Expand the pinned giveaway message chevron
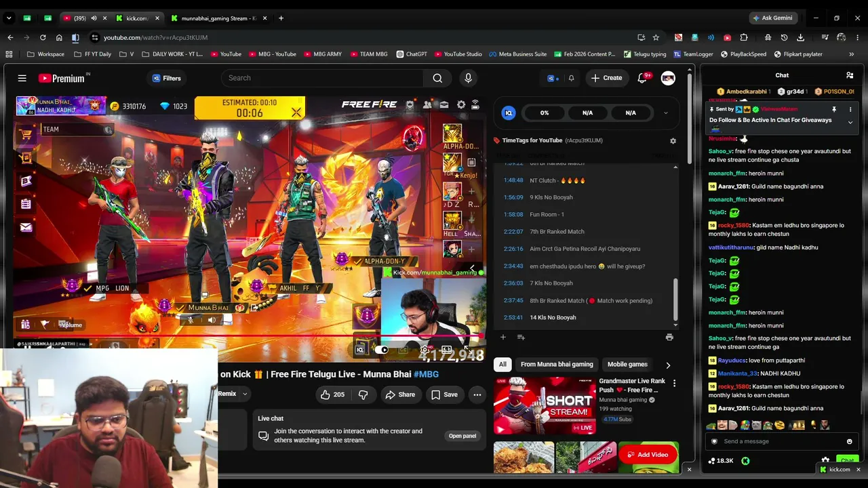Image resolution: width=868 pixels, height=488 pixels. pos(850,122)
